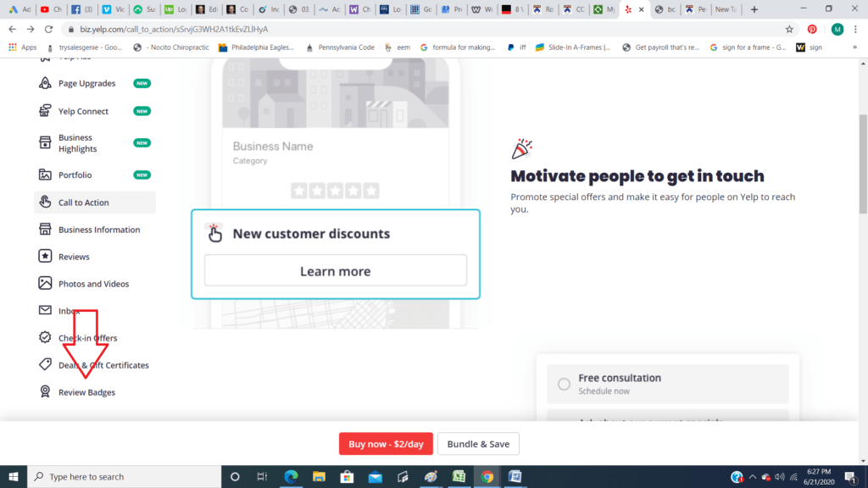Click the Buy now - $2/day button
The width and height of the screenshot is (868, 488).
386,444
